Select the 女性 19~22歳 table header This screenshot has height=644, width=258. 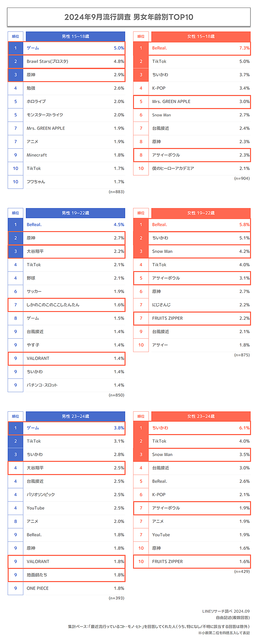click(x=201, y=213)
